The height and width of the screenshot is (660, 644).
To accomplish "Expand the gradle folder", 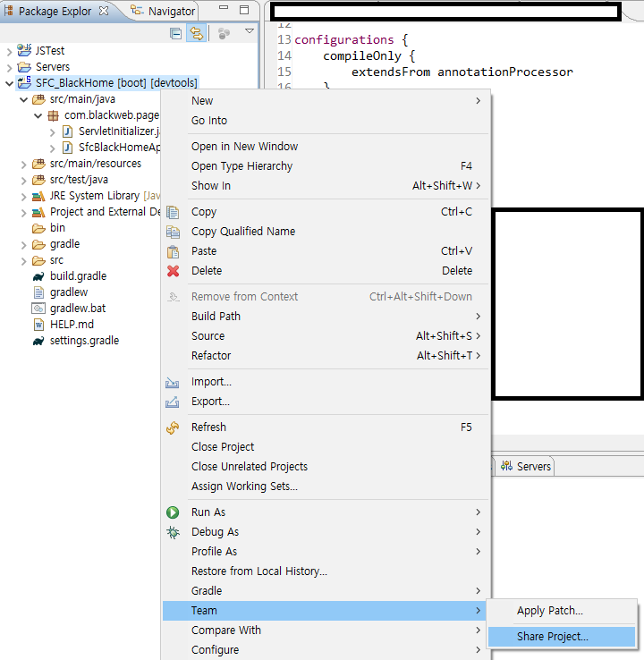I will (24, 245).
